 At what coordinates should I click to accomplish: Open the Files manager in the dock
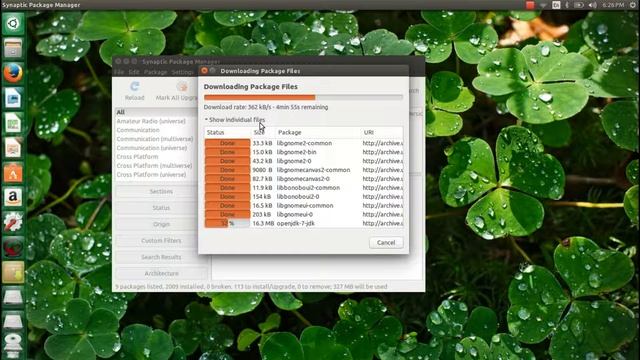[13, 48]
